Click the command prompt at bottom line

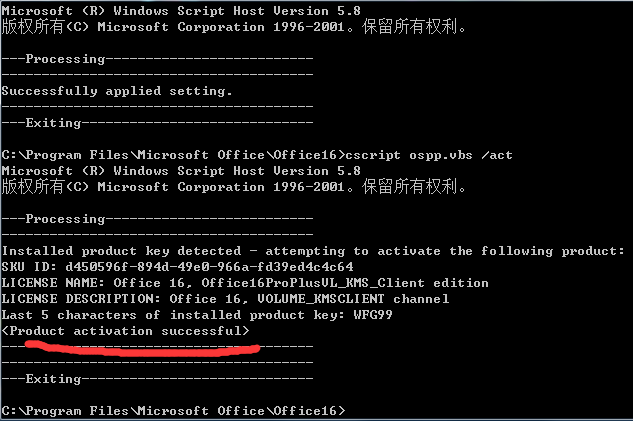pyautogui.click(x=174, y=411)
